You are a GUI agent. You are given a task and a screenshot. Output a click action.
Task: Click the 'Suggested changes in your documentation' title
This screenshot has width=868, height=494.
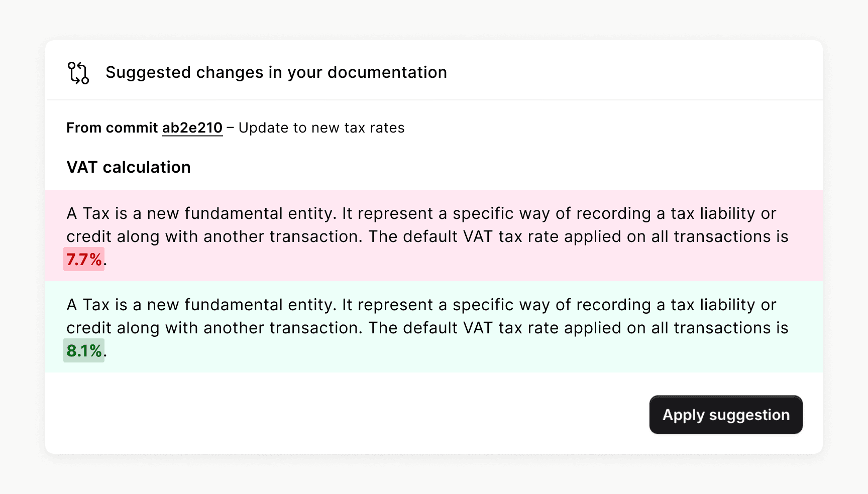(276, 73)
